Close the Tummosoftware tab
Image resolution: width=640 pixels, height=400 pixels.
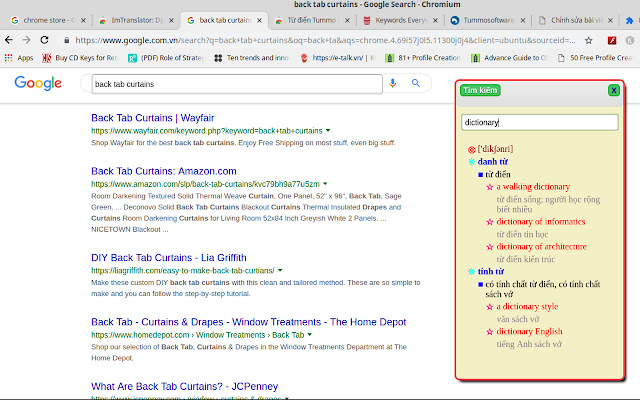[x=522, y=20]
